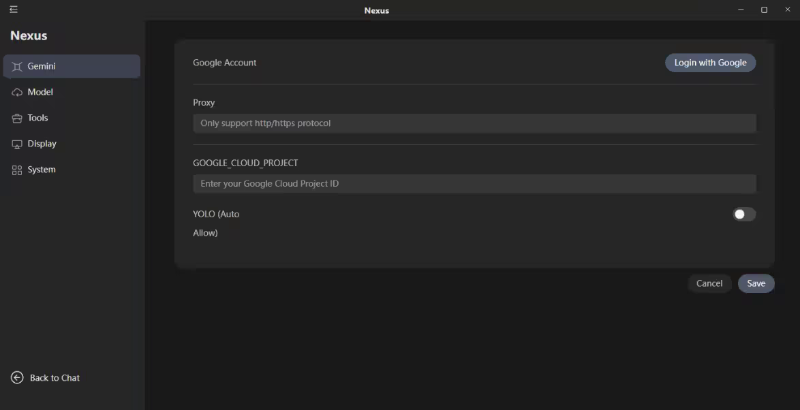
Task: Click the Gemini sidebar icon
Action: [17, 67]
